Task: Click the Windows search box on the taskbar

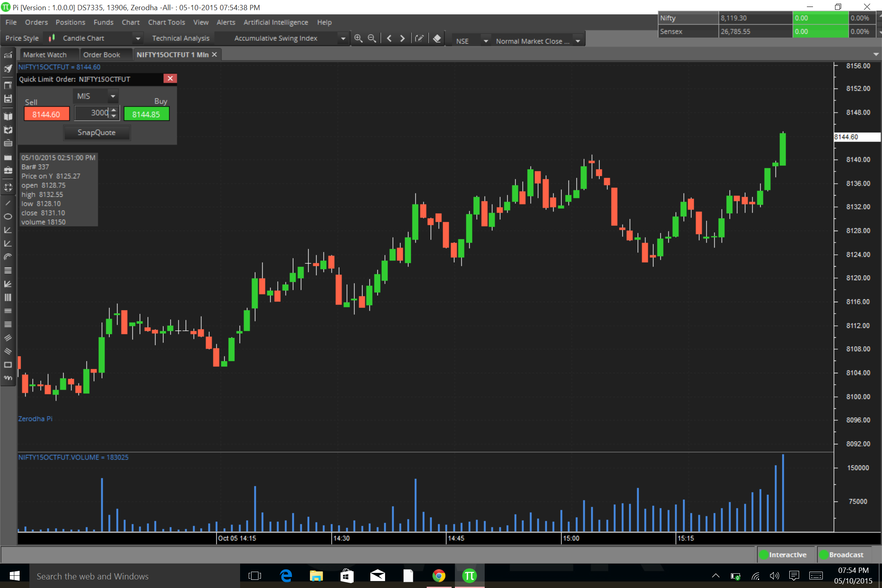Action: coord(135,576)
